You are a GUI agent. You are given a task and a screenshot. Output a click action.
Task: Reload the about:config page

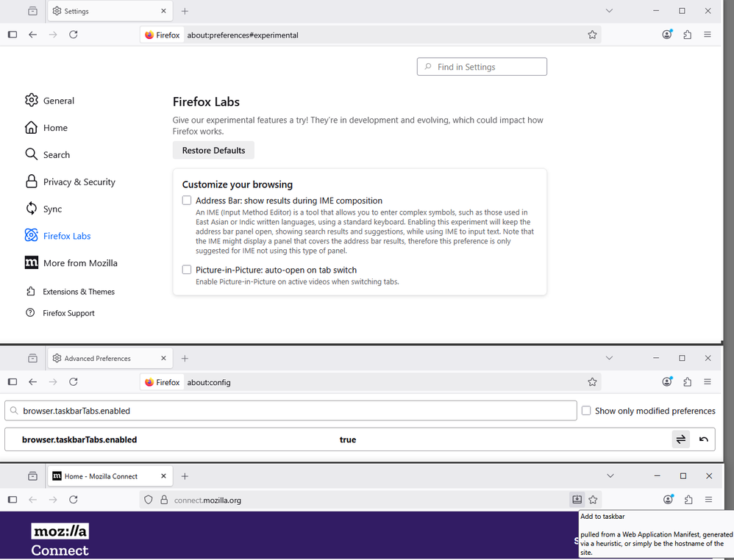[74, 382]
